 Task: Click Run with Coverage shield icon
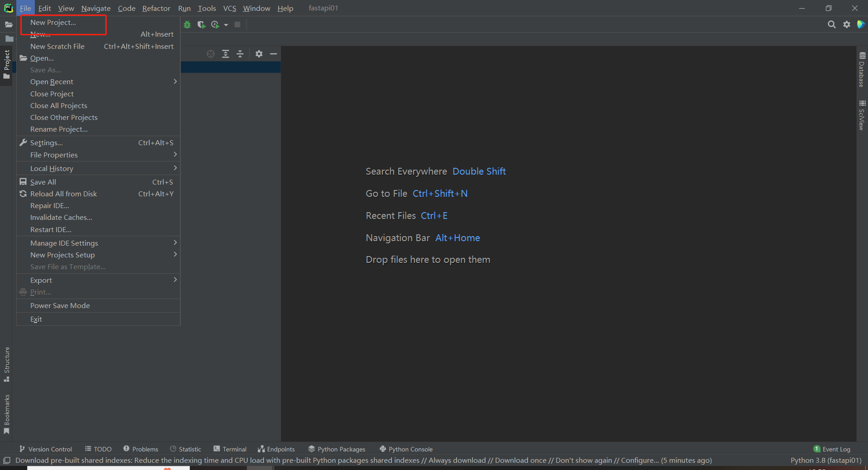[x=201, y=24]
